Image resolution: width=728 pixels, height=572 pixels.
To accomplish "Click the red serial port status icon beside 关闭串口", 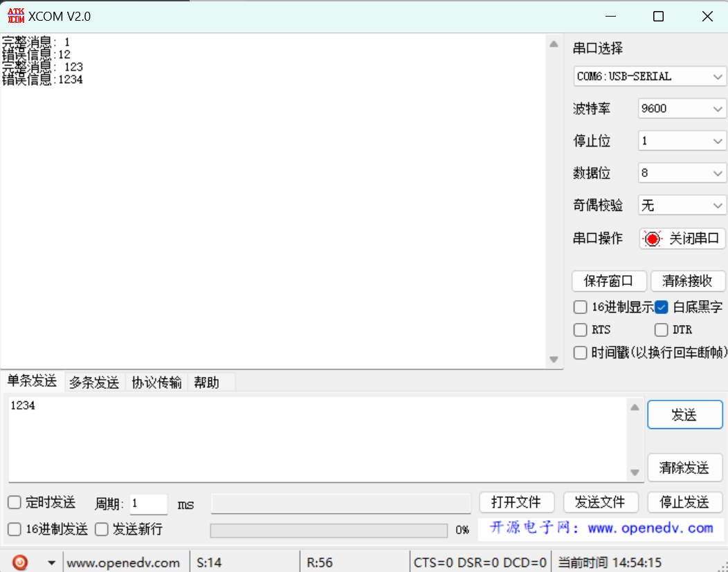I will click(x=653, y=238).
